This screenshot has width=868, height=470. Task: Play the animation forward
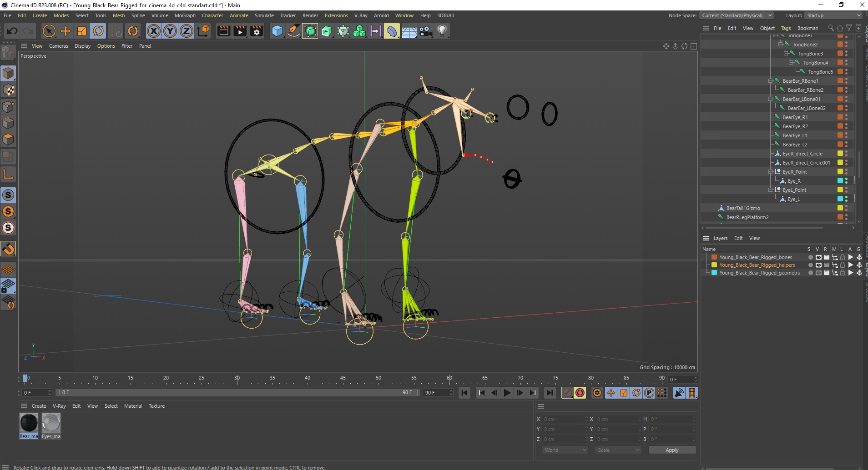[x=507, y=393]
